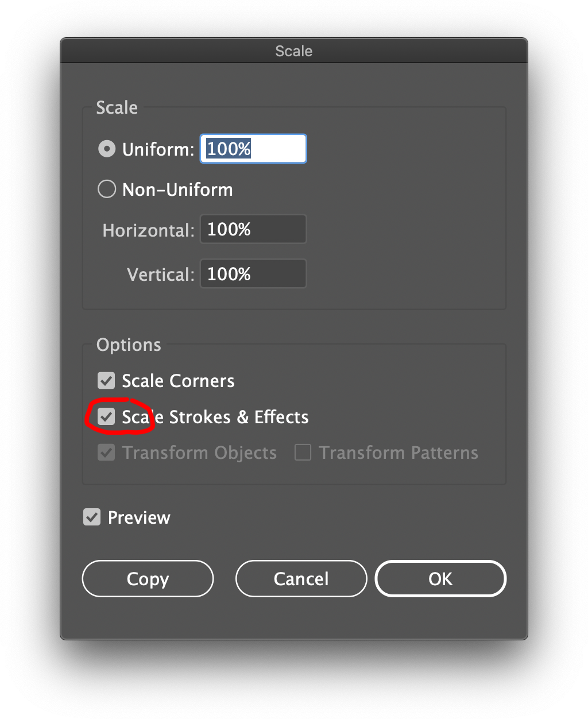Enable the Transform Patterns option
This screenshot has height=719, width=588.
tap(303, 452)
